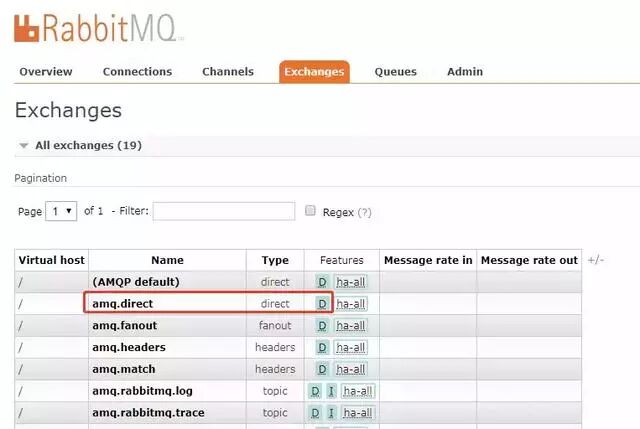Click the direct type cell of amq.direct
640x429 pixels.
[x=275, y=304]
